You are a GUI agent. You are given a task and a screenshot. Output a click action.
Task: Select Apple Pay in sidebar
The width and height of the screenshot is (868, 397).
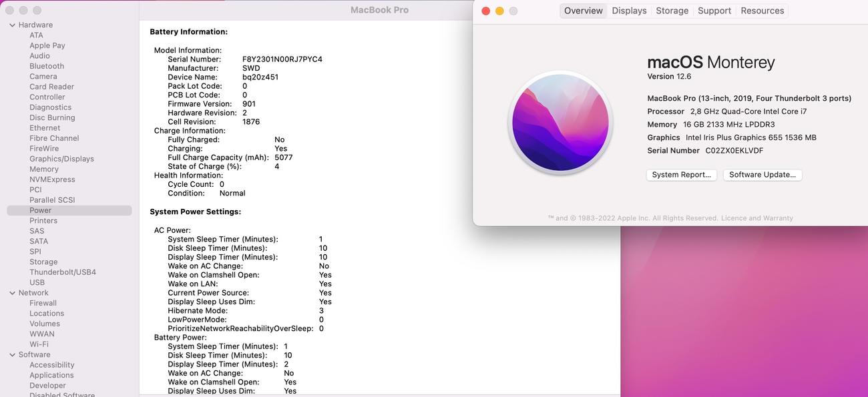[x=47, y=45]
